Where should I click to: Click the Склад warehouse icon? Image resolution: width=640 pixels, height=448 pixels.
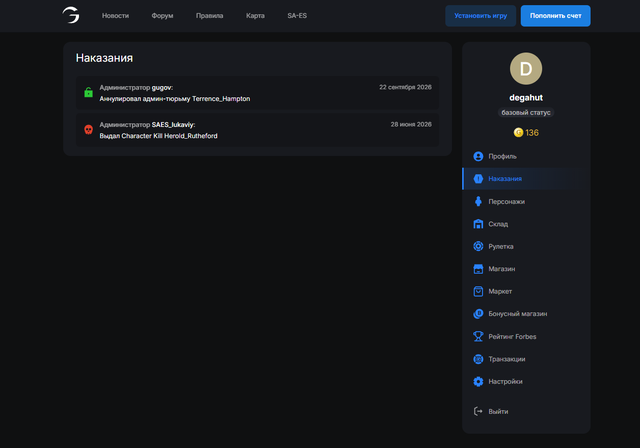478,224
